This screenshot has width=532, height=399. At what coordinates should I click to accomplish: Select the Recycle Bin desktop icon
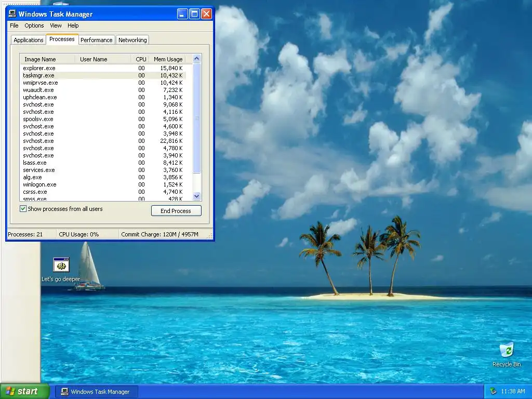(x=507, y=354)
